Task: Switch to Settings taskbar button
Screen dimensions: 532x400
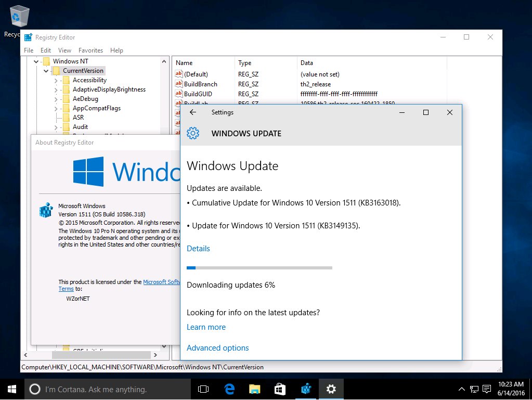Action: click(331, 389)
